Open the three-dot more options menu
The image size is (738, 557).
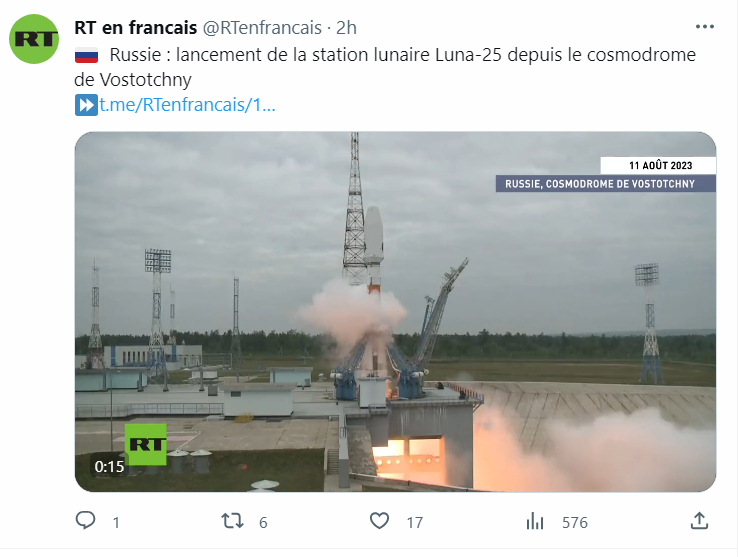coord(705,27)
